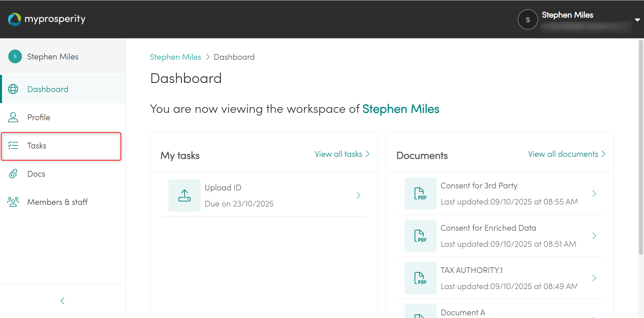Click 'Last updated:09/10/2025 at 08:49 AM' text
The image size is (644, 318).
pos(509,286)
